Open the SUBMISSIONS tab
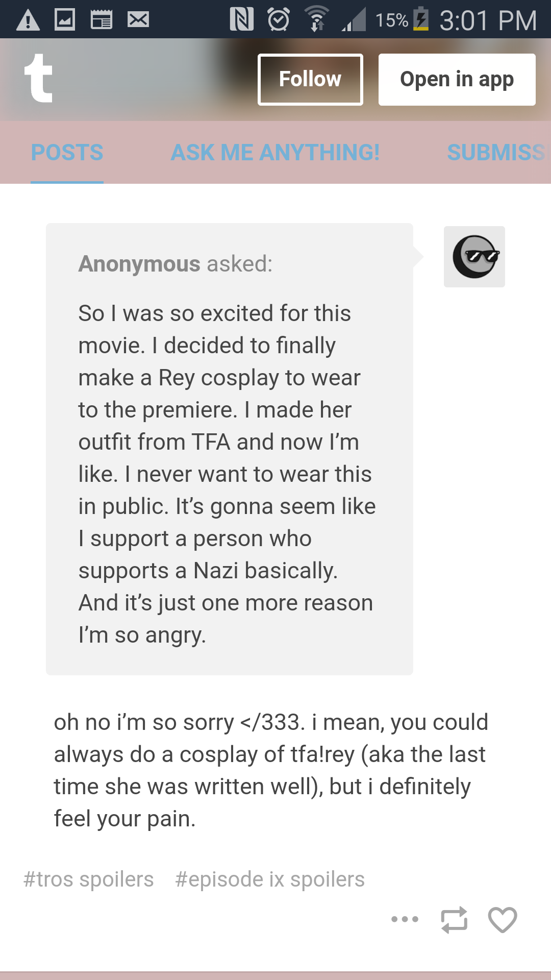 pos(498,153)
